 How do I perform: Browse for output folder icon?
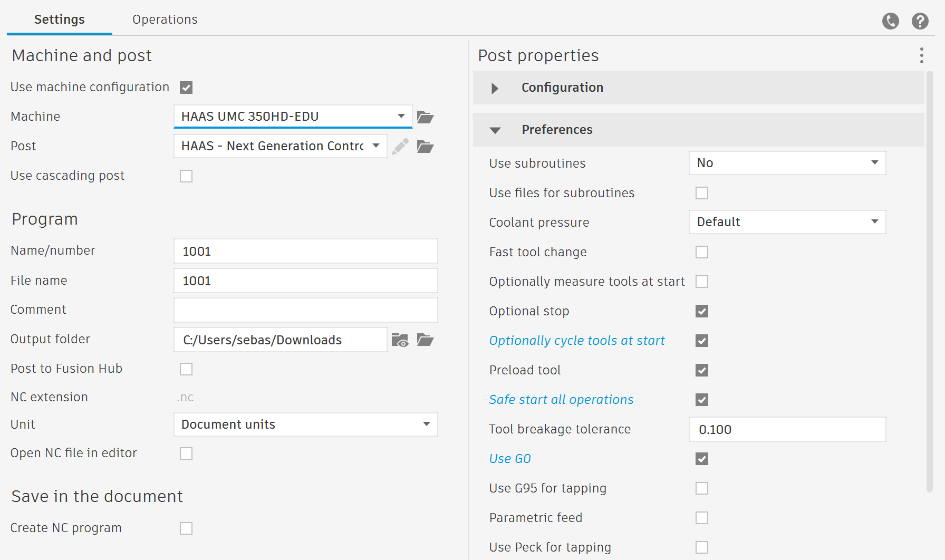point(425,340)
